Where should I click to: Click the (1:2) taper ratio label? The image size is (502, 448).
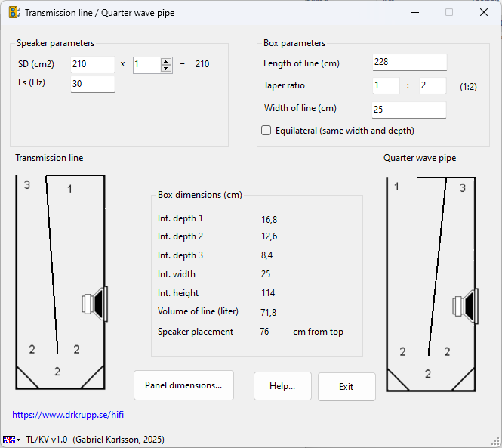coord(468,87)
